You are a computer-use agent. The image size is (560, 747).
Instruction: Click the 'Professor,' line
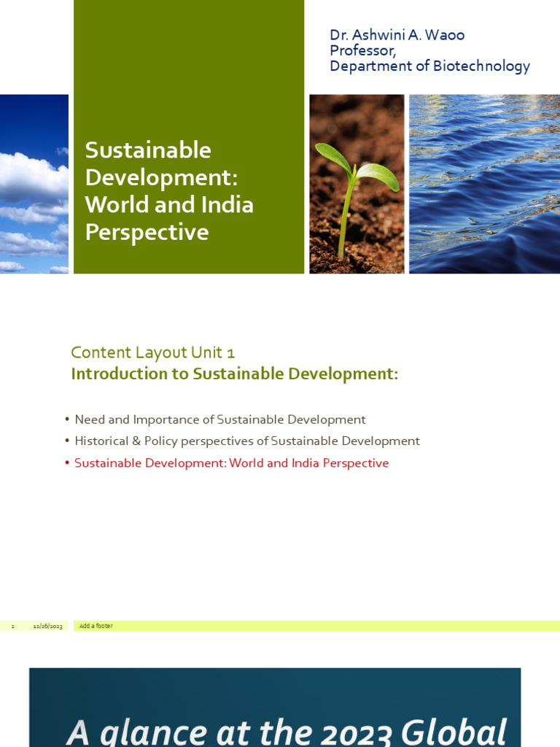(362, 50)
